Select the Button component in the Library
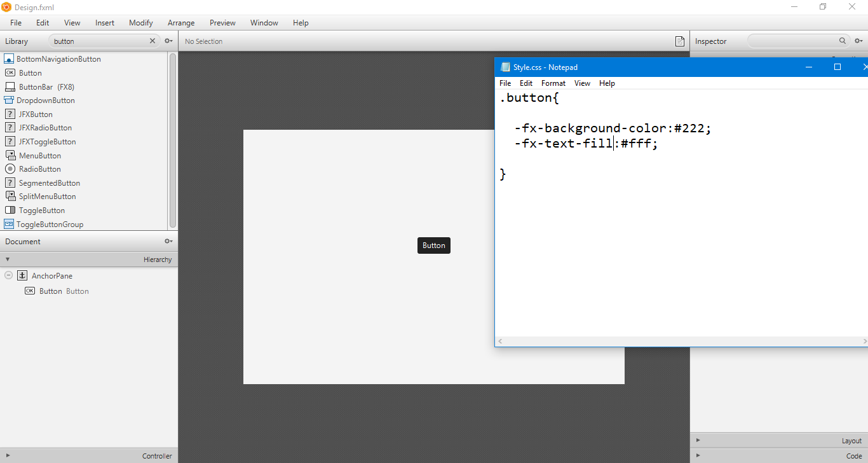Image resolution: width=868 pixels, height=463 pixels. coord(29,73)
